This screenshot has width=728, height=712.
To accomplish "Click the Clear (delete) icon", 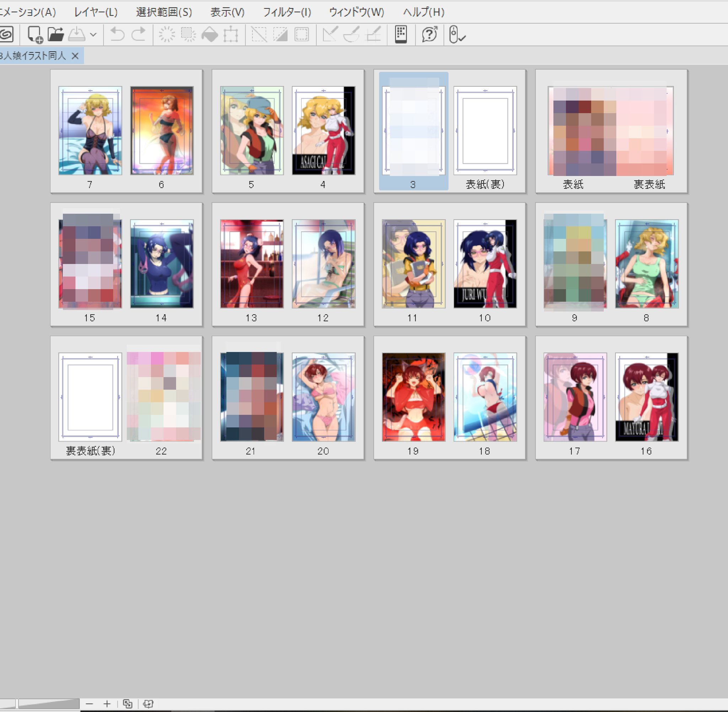I will click(167, 34).
